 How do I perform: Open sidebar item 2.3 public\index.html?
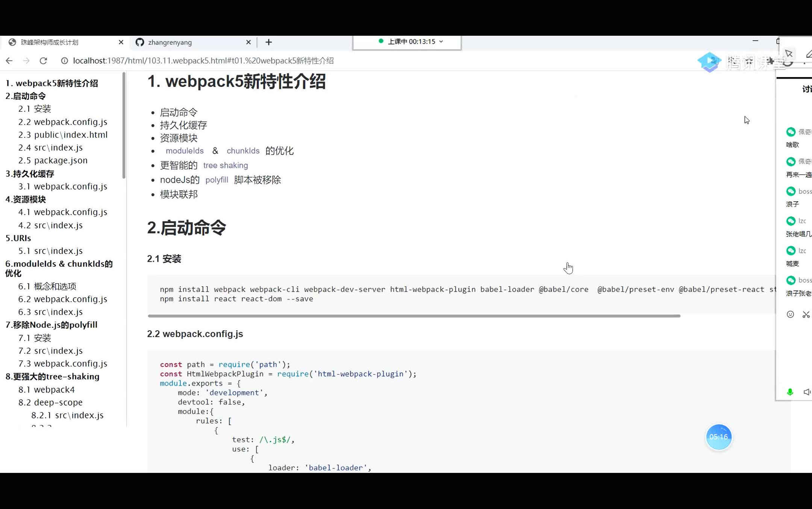[x=63, y=135]
